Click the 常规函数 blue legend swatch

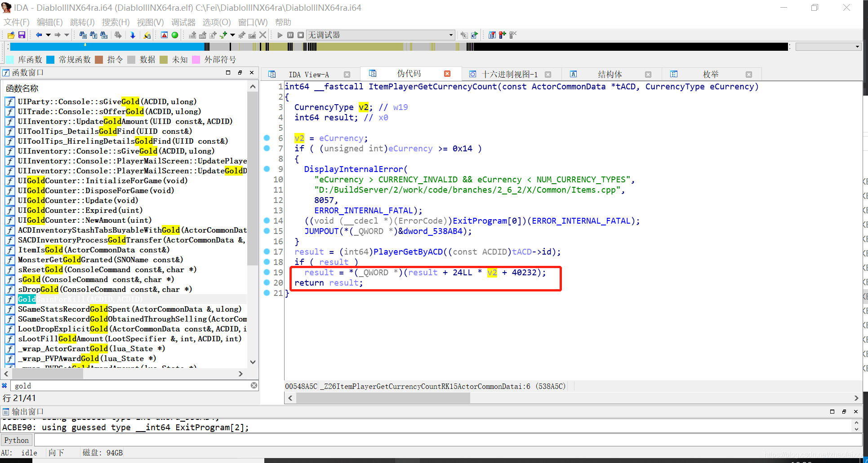click(x=50, y=60)
